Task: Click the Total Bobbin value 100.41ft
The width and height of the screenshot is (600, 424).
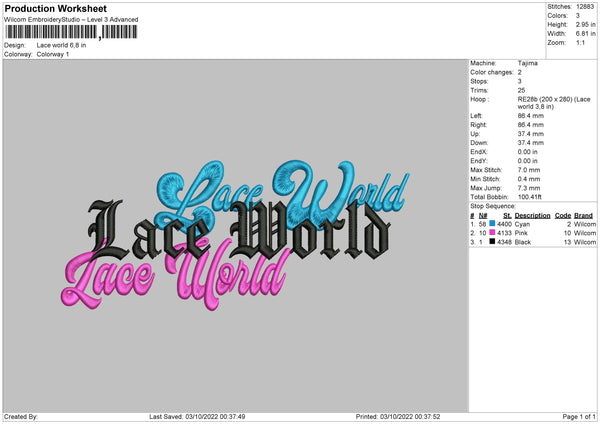Action: pyautogui.click(x=532, y=197)
